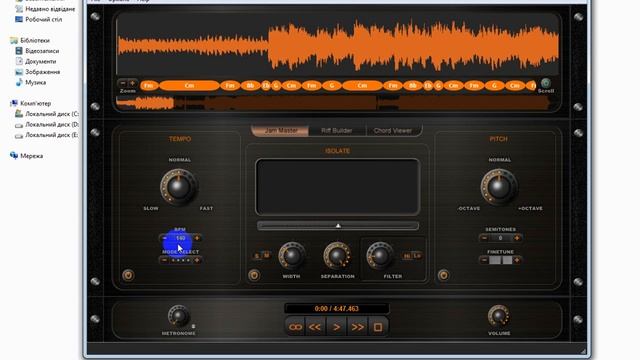Screen dimensions: 640x360
Task: Click the Metronome knob
Action: (178, 316)
